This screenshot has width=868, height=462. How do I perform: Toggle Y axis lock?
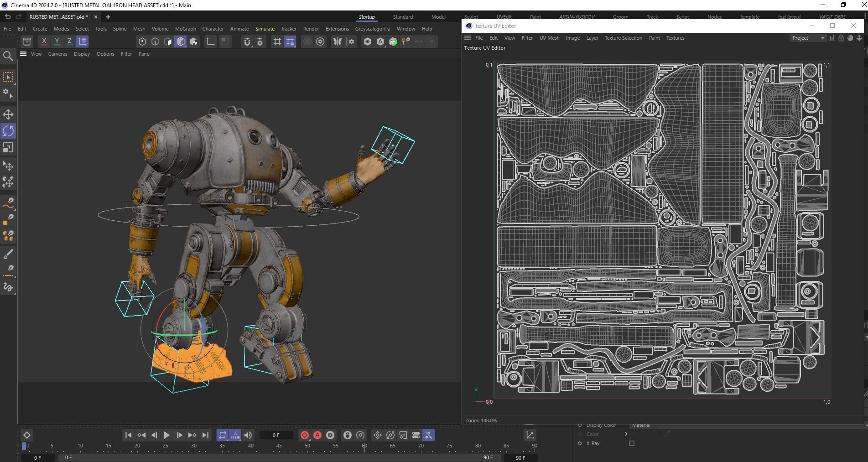coord(57,42)
